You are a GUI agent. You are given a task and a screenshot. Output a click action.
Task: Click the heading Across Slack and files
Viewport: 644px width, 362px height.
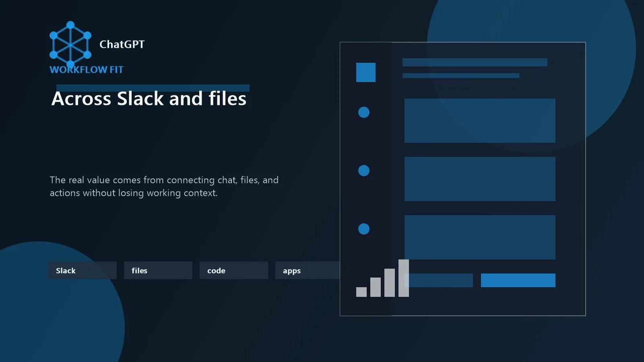click(x=149, y=99)
